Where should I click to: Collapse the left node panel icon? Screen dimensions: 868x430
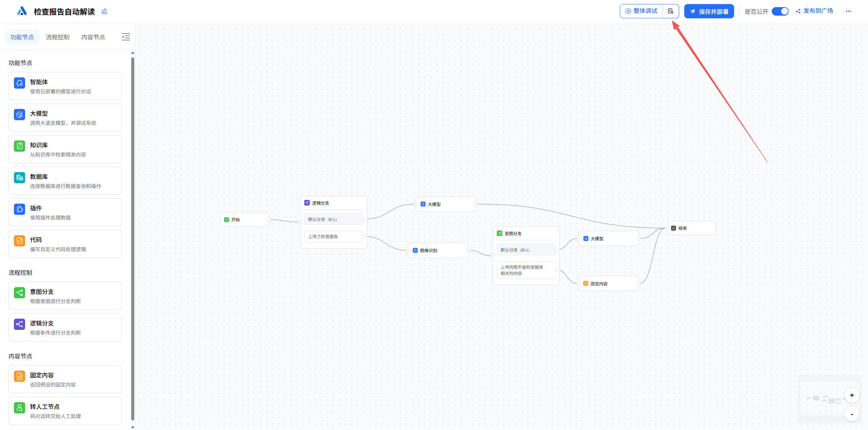click(126, 37)
